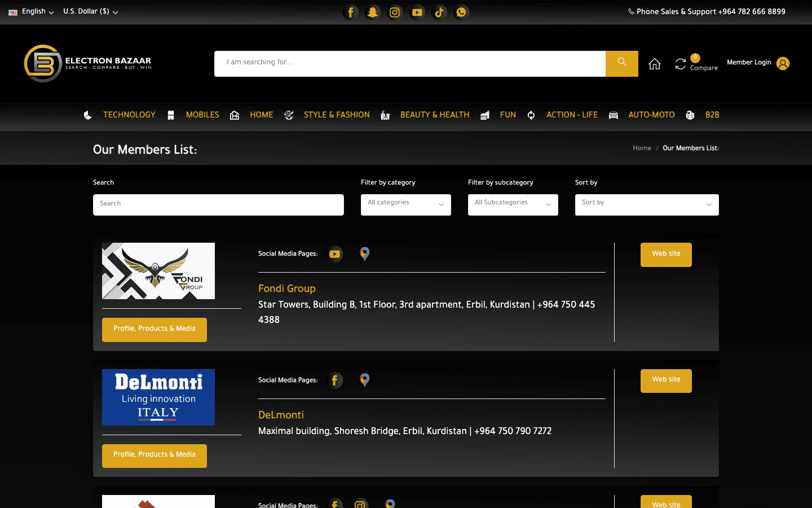The width and height of the screenshot is (812, 508).
Task: Open the TikTok icon in top bar
Action: tap(439, 12)
